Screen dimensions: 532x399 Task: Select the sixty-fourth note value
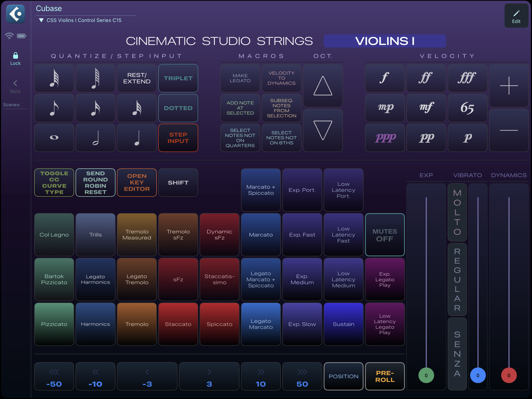[54, 78]
